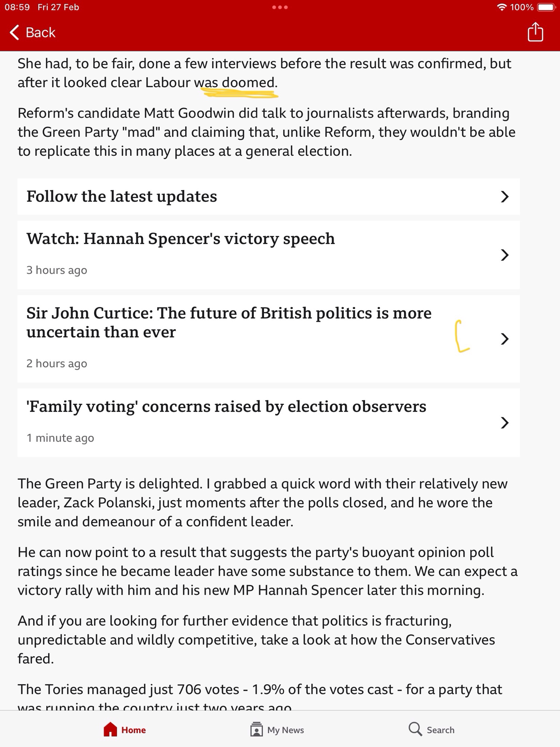
Task: Tap the Search magnifying glass icon
Action: 415,729
